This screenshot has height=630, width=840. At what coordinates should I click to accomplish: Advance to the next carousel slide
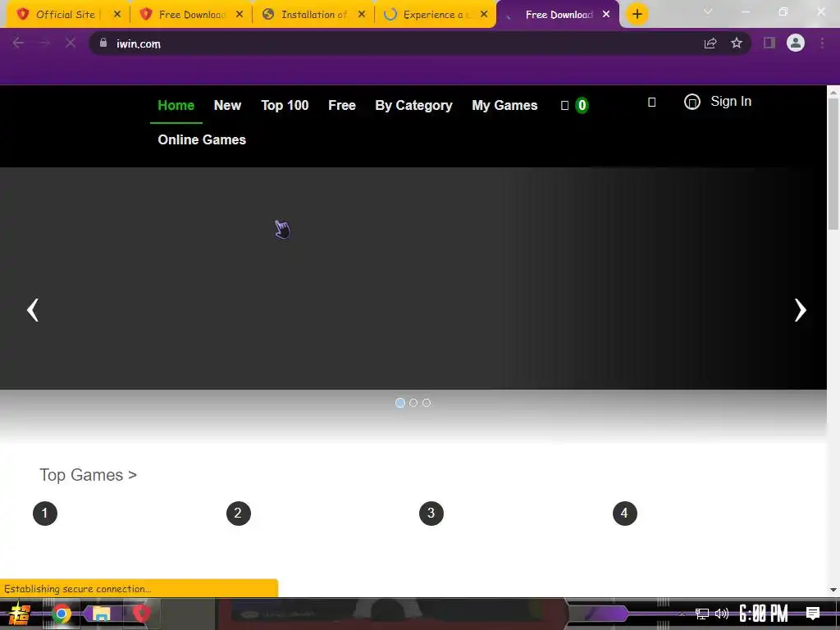(x=800, y=309)
